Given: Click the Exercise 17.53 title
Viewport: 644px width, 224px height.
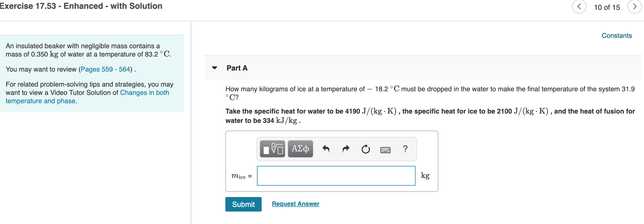Looking at the screenshot, I should coord(81,6).
